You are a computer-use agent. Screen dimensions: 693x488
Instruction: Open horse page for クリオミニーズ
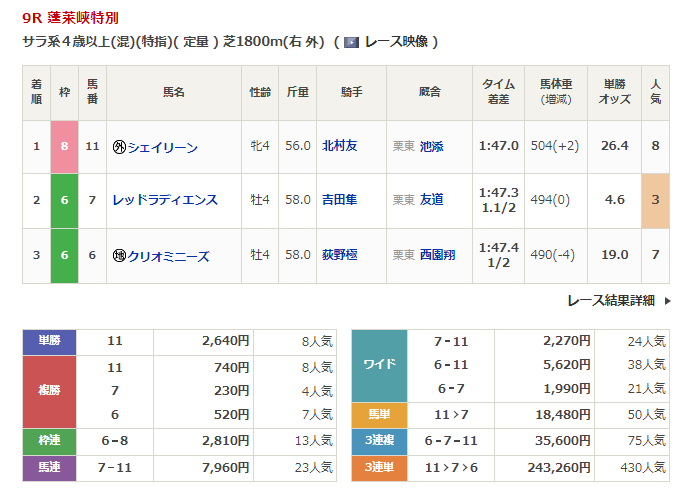coord(168,256)
